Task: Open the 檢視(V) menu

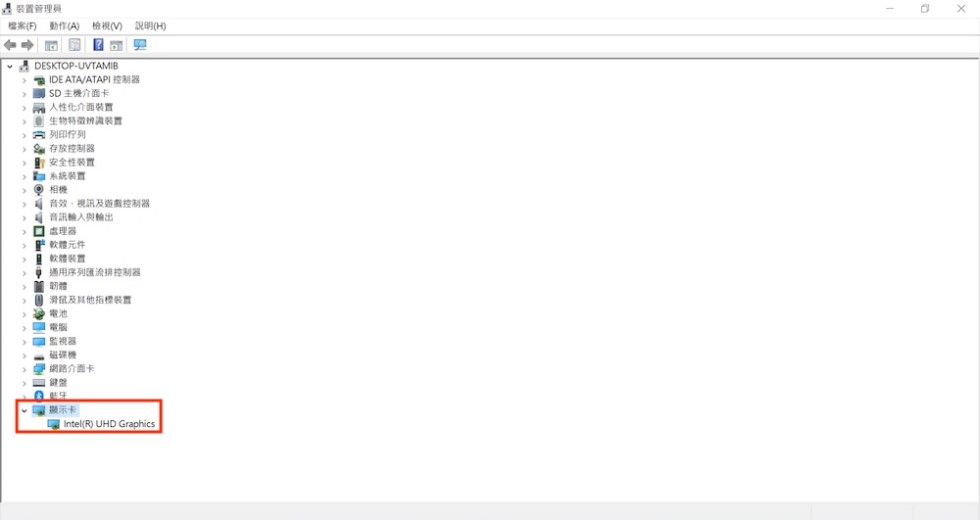Action: (x=107, y=25)
